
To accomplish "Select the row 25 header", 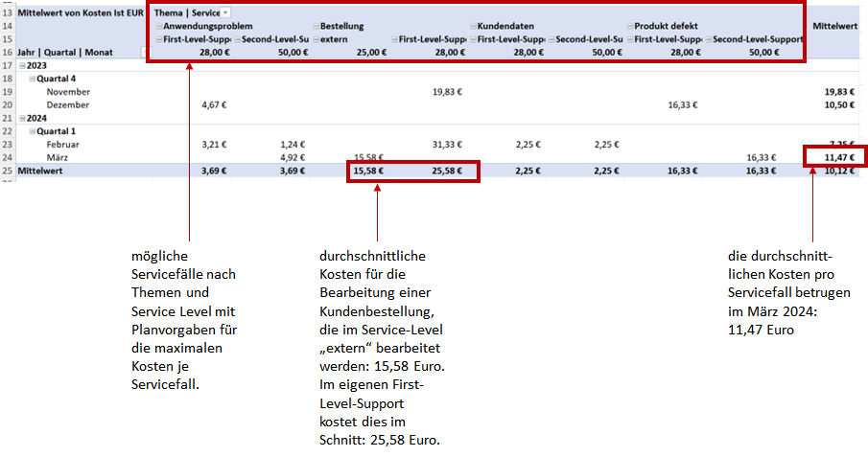I will (x=7, y=172).
